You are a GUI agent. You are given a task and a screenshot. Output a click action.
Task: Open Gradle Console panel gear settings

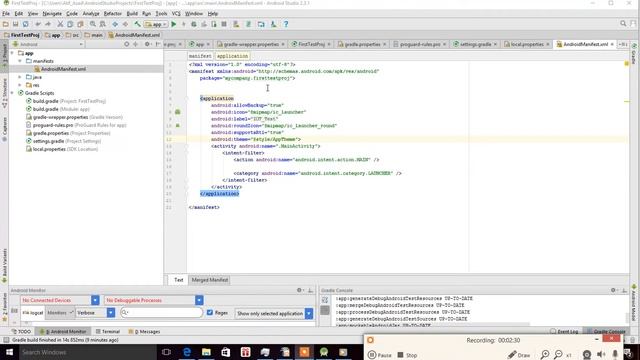[x=613, y=290]
